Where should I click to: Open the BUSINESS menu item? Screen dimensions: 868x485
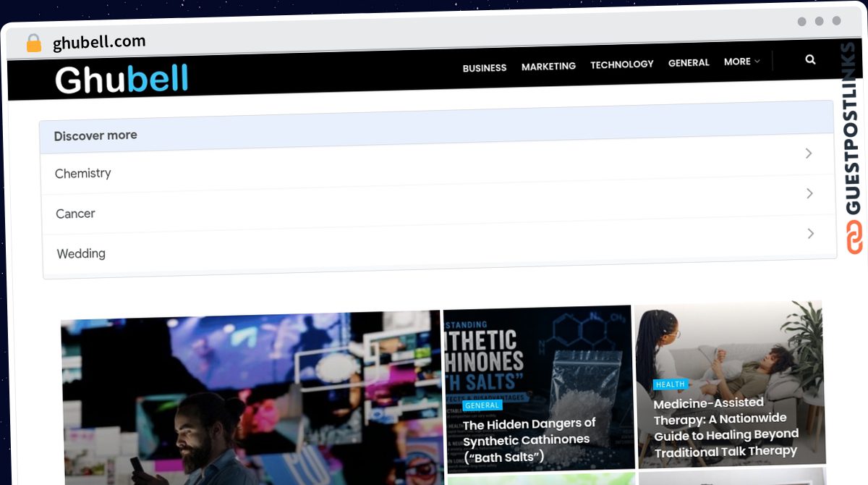click(485, 67)
